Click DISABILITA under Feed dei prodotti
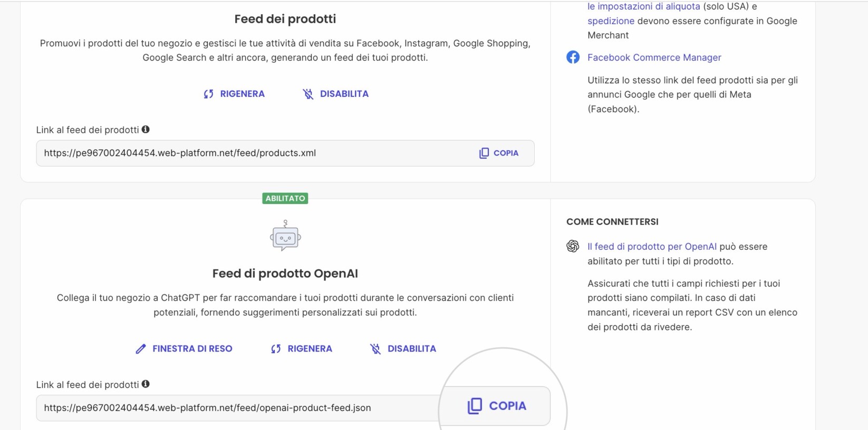 [x=335, y=94]
